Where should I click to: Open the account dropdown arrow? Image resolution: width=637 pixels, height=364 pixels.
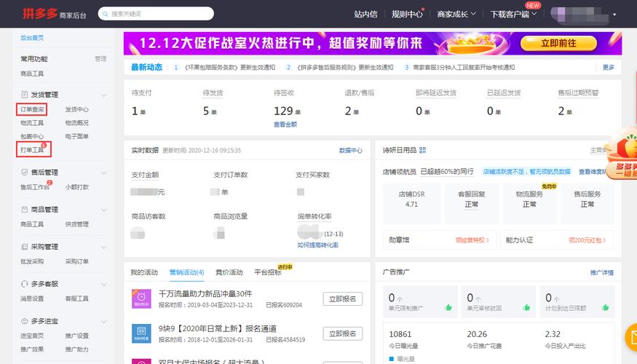point(614,15)
